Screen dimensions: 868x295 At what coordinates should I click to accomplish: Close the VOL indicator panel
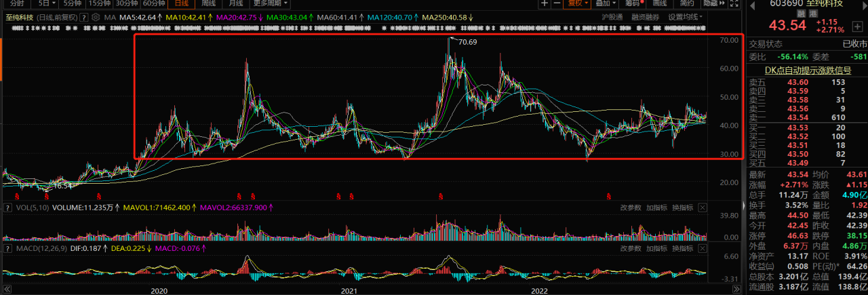click(x=703, y=208)
